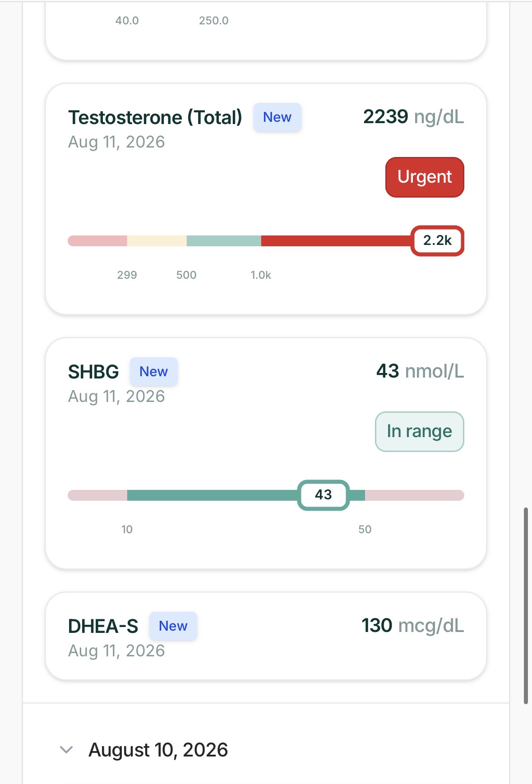Collapse the August 10, 2026 section chevron
The height and width of the screenshot is (784, 532).
66,750
